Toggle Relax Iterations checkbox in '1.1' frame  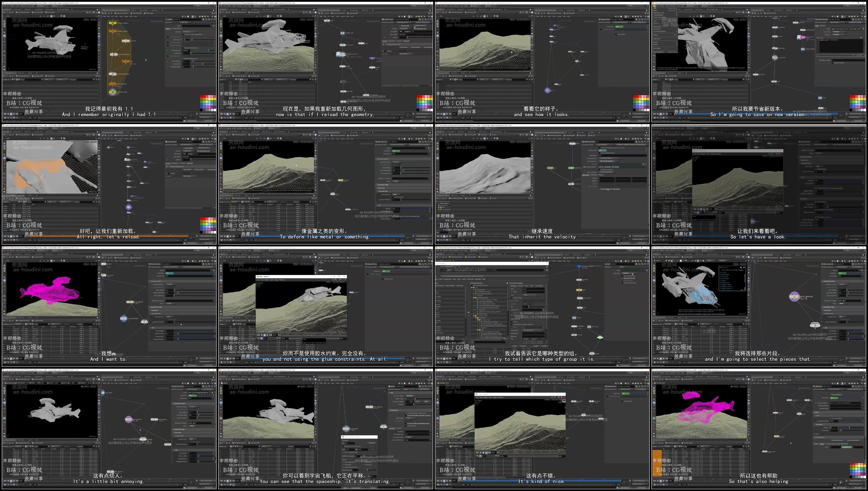(x=168, y=61)
